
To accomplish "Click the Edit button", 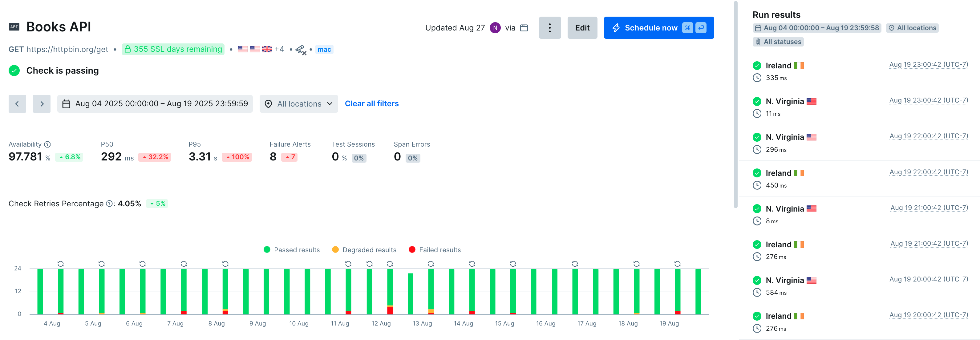I will tap(582, 28).
